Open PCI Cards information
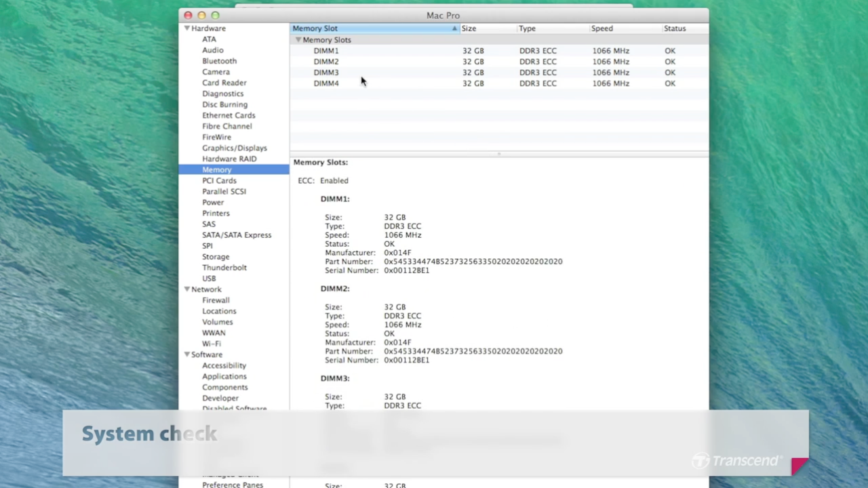 [x=219, y=180]
